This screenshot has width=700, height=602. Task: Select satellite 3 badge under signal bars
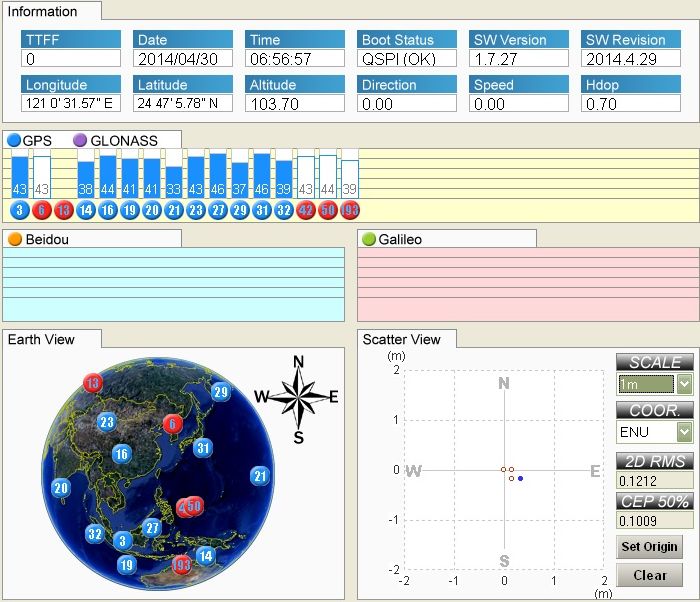(x=20, y=210)
